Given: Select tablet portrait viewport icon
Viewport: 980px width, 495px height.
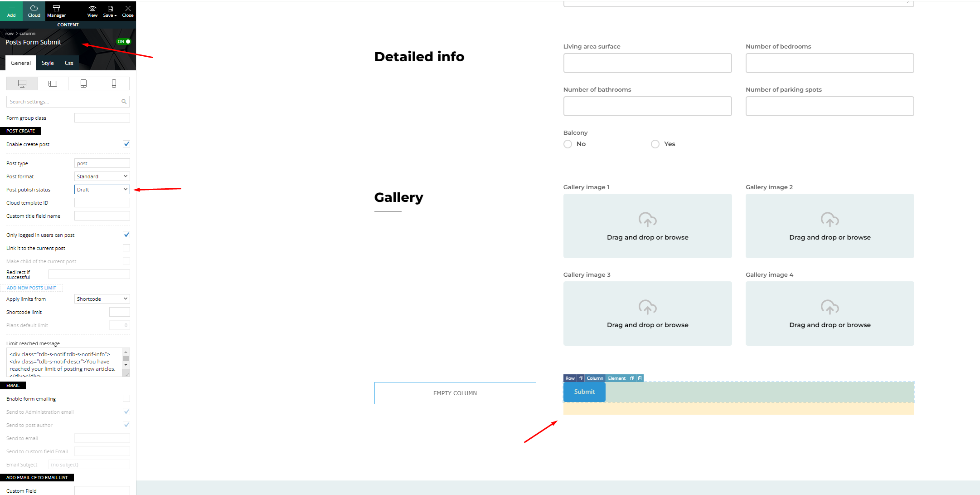Looking at the screenshot, I should point(83,83).
